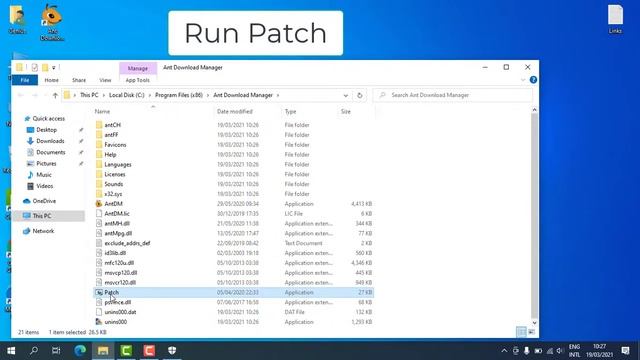Open the Patch application file
Viewport: 640px width, 360px height.
pyautogui.click(x=111, y=292)
